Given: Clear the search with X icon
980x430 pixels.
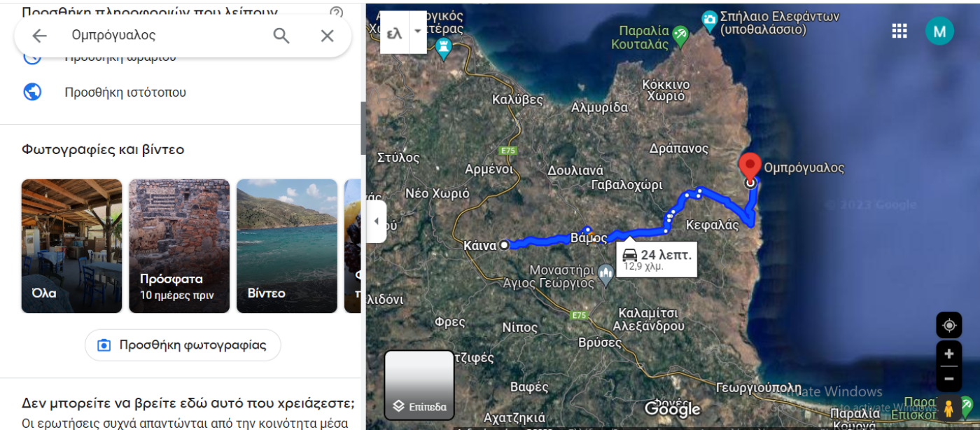Looking at the screenshot, I should 327,36.
